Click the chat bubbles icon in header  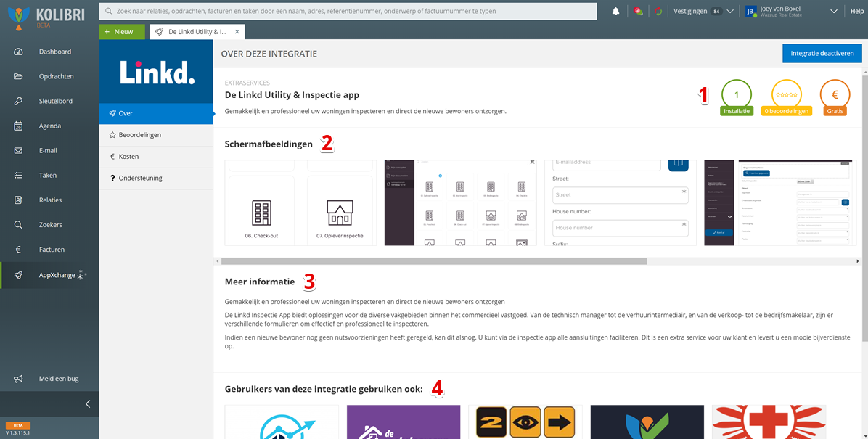click(x=638, y=11)
